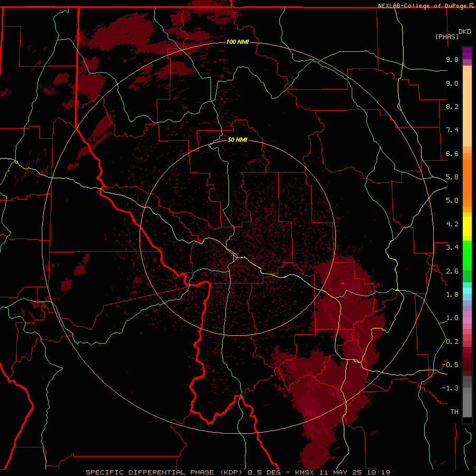This screenshot has width=476, height=476.
Task: Click the 3.4 value on color scale
Action: coord(452,248)
